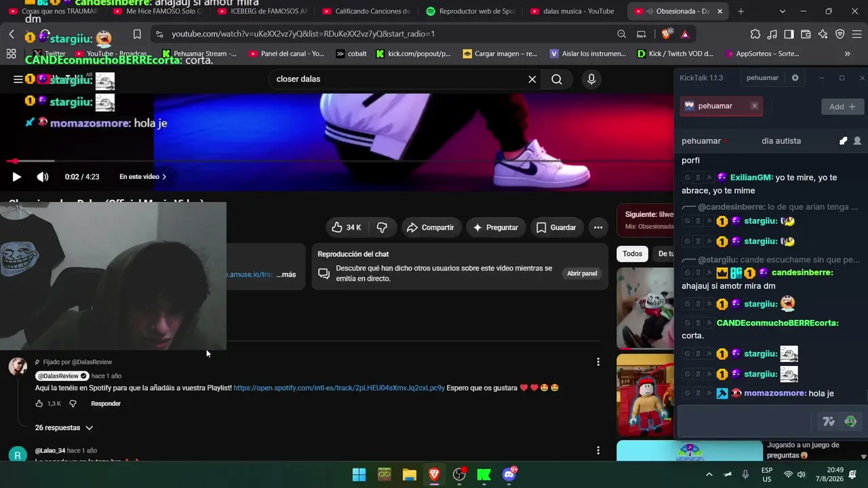
Task: Open the video's more actions menu
Action: click(x=598, y=228)
